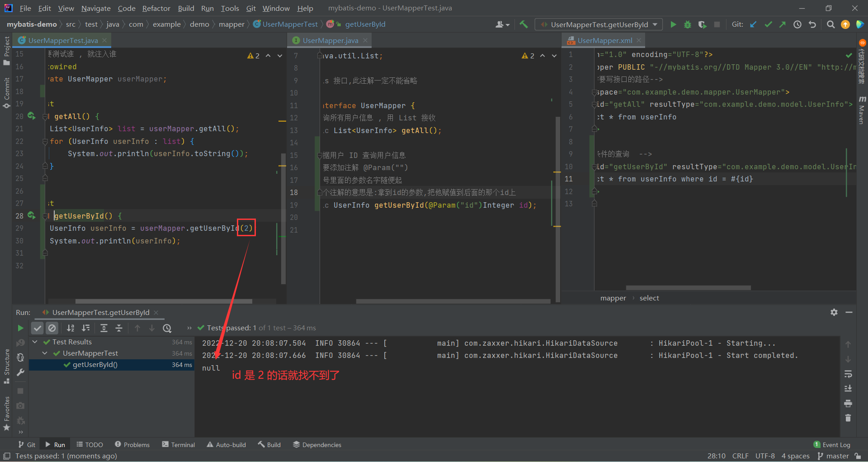Image resolution: width=868 pixels, height=462 pixels.
Task: Build the project with the hammer icon
Action: coord(524,24)
